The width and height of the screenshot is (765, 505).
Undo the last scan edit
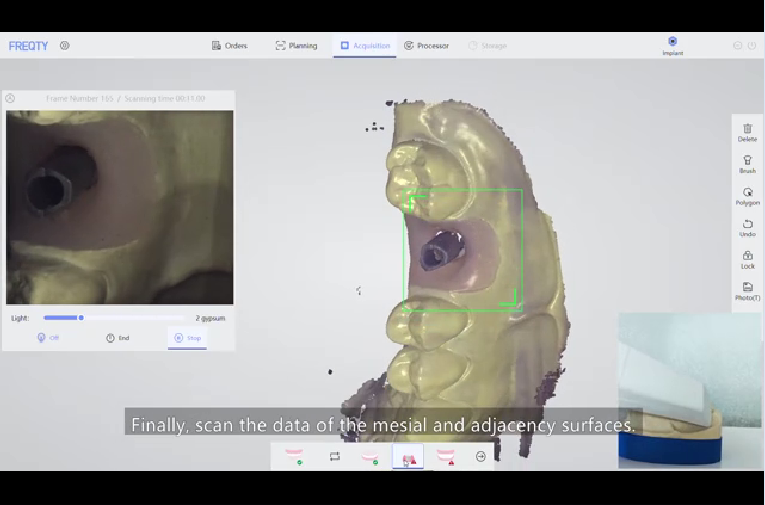(747, 226)
